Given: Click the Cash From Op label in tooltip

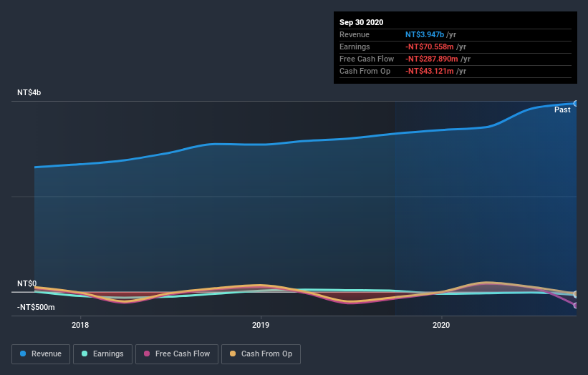Looking at the screenshot, I should [365, 71].
